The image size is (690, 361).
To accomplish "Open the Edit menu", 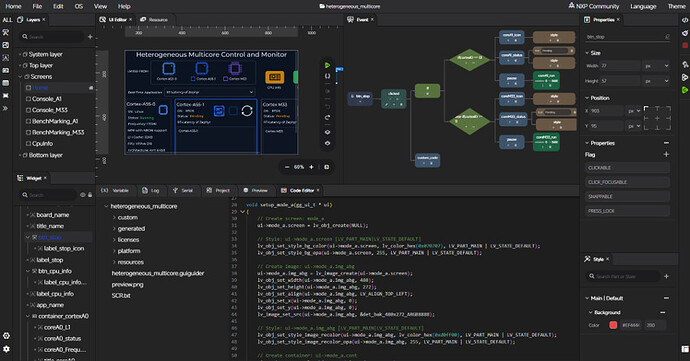I will (x=58, y=6).
